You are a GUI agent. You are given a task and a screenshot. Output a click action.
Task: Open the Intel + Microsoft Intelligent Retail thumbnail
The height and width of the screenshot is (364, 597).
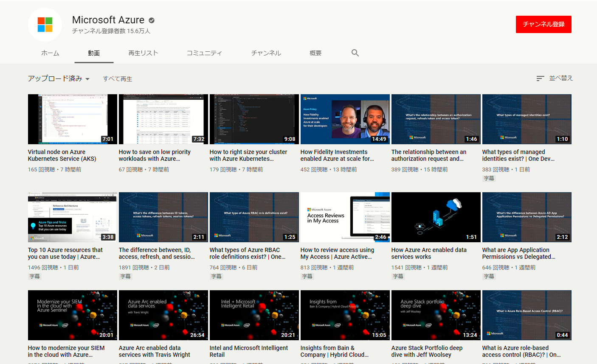click(x=254, y=315)
